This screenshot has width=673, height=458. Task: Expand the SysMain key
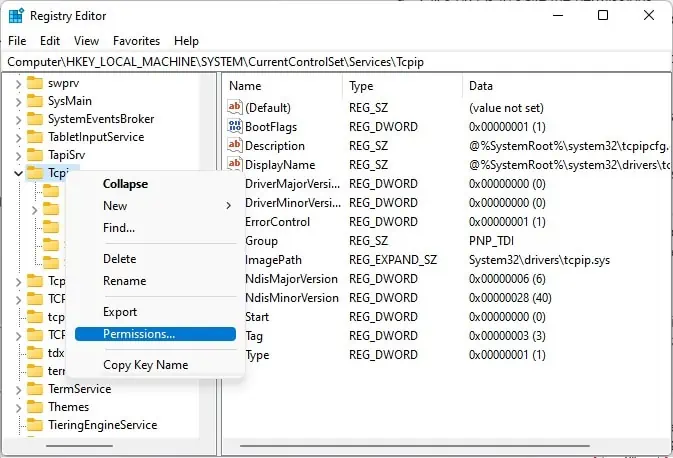(18, 102)
